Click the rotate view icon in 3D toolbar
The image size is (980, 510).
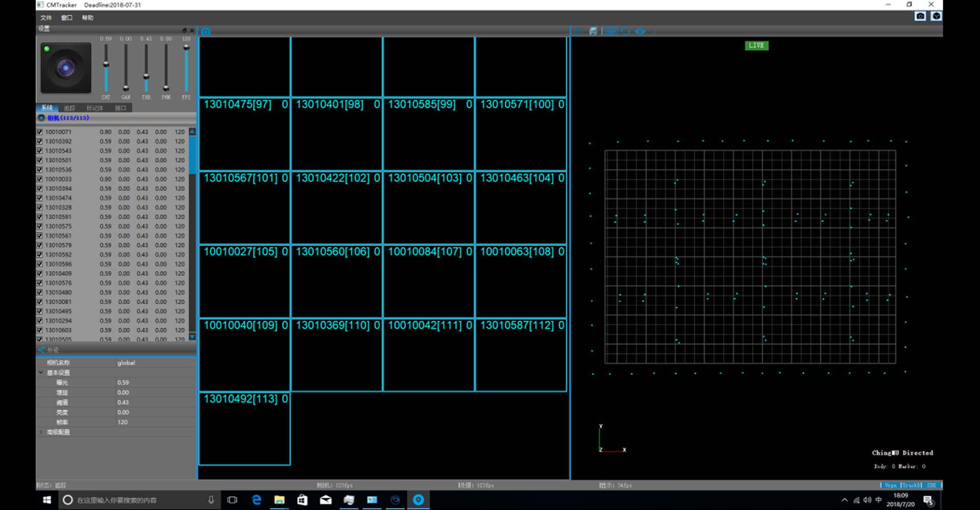tap(625, 32)
